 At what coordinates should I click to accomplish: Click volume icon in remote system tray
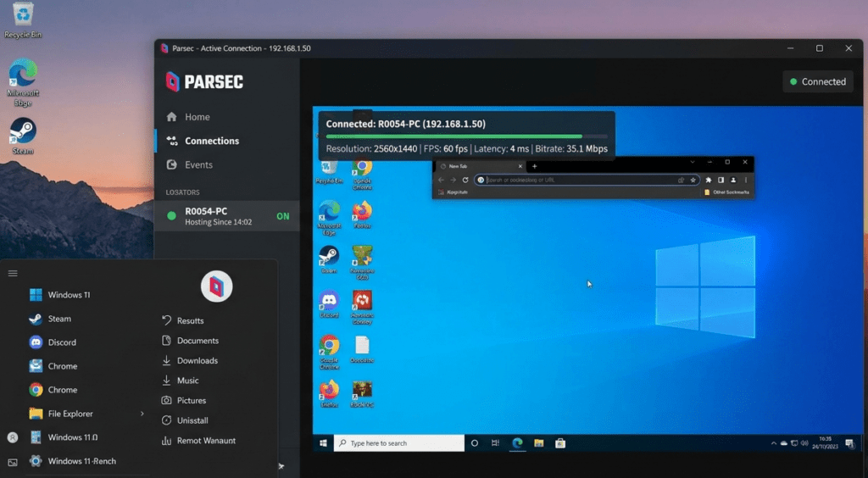coord(804,443)
